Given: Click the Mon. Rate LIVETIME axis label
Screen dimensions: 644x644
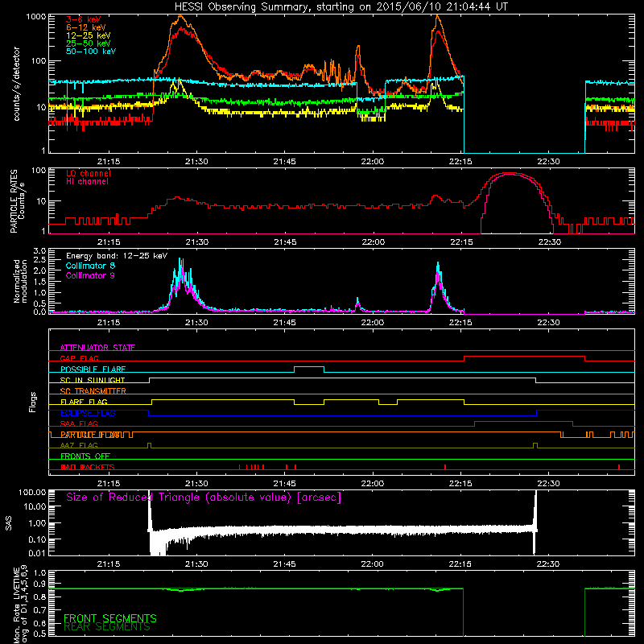Looking at the screenshot, I should coord(21,605).
